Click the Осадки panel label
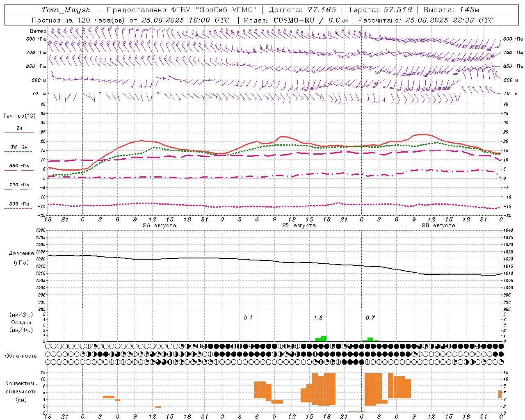The width and height of the screenshot is (525, 420). point(21,322)
